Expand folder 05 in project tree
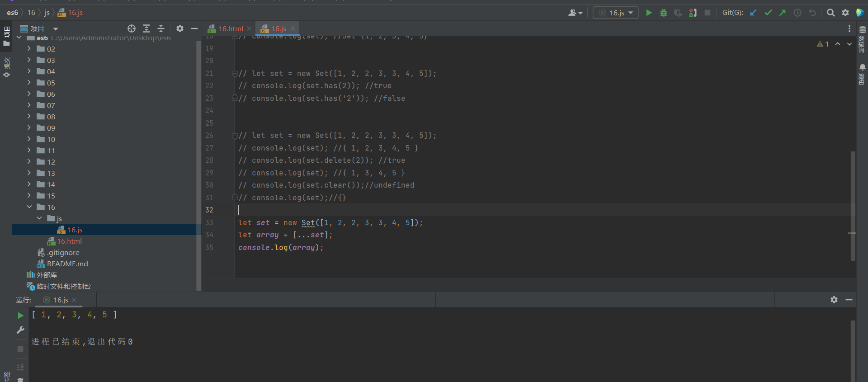 point(29,82)
